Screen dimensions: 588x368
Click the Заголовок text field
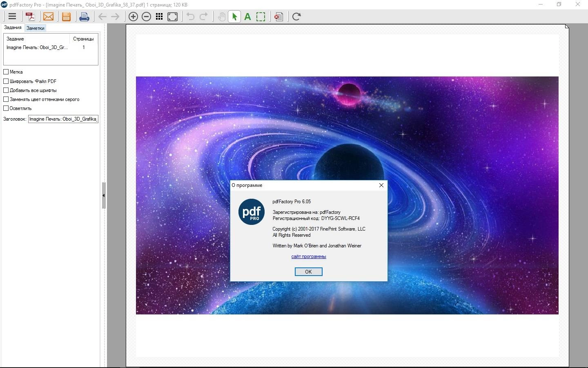[63, 119]
